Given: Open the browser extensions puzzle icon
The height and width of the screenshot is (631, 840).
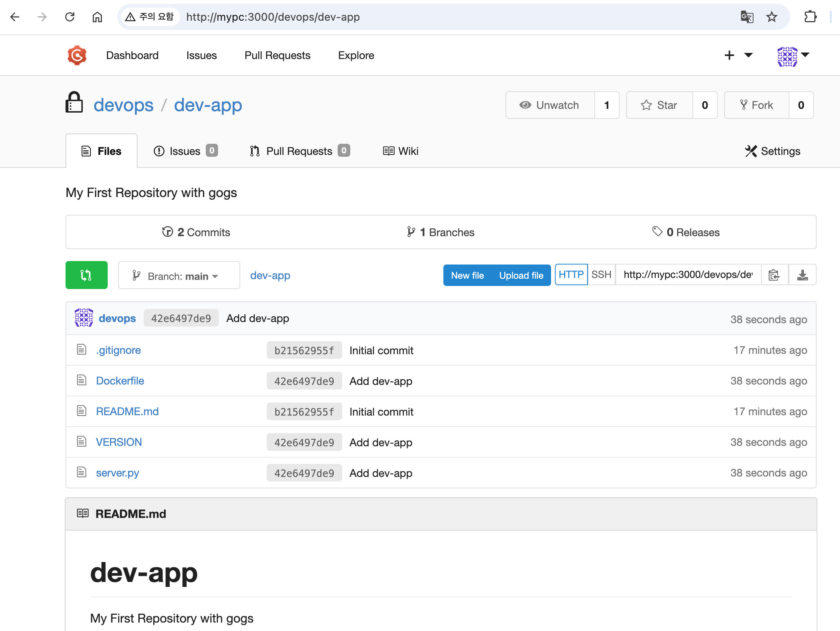Looking at the screenshot, I should tap(810, 17).
